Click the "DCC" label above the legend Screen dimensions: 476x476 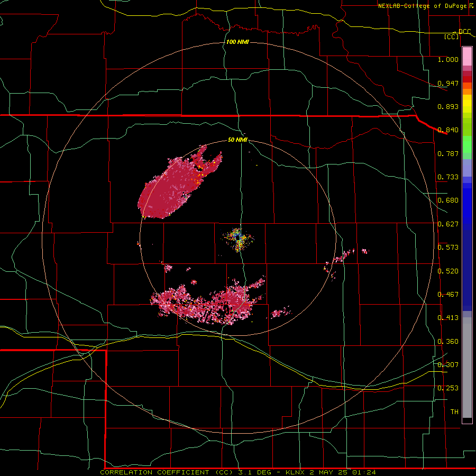(465, 31)
